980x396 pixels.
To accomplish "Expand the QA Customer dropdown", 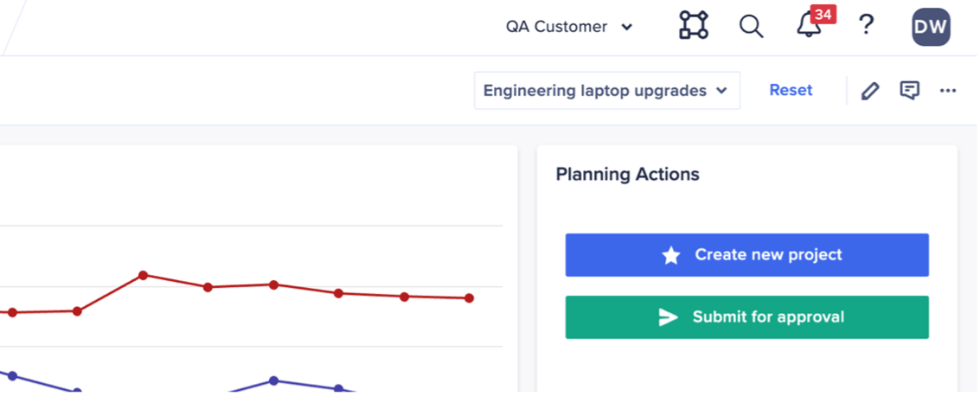I will click(568, 27).
